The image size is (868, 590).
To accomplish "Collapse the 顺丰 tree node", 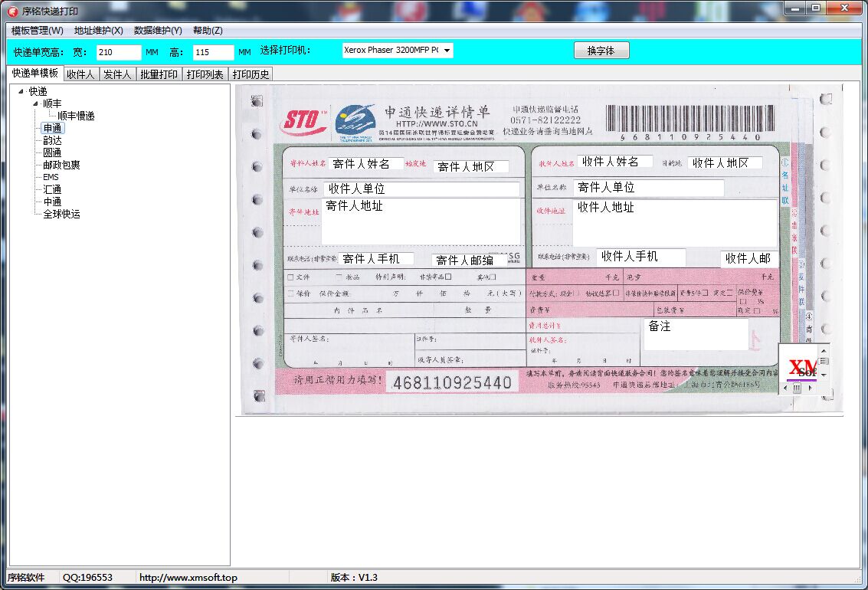I will pyautogui.click(x=35, y=103).
